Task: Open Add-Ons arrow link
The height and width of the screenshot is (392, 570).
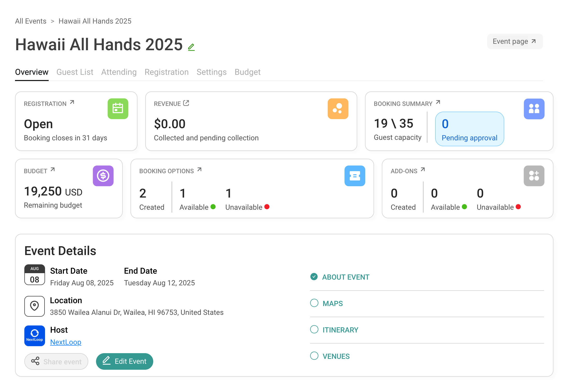Action: tap(423, 170)
